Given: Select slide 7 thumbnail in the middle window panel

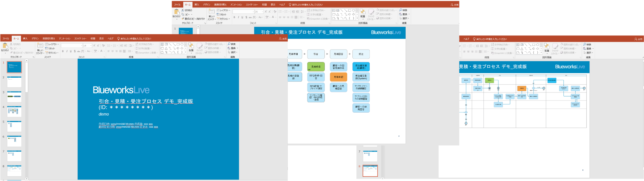Looking at the screenshot, I should pyautogui.click(x=370, y=156).
